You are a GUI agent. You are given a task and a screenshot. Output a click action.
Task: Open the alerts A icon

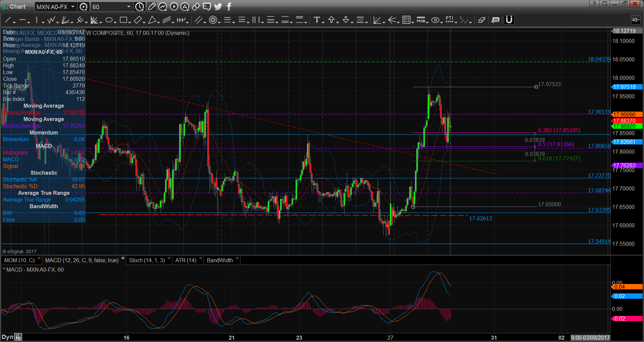click(185, 6)
